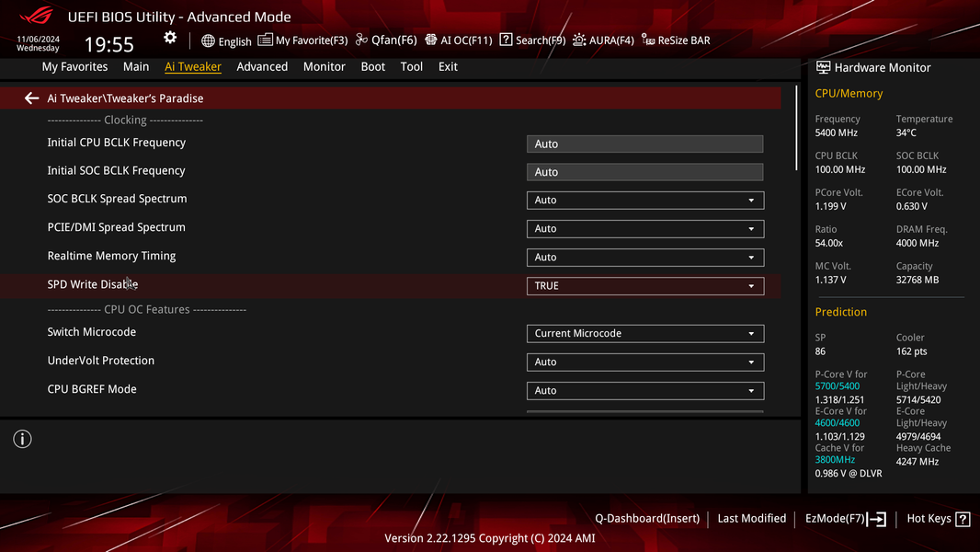
Task: Switch to the Monitor tab
Action: tap(325, 66)
